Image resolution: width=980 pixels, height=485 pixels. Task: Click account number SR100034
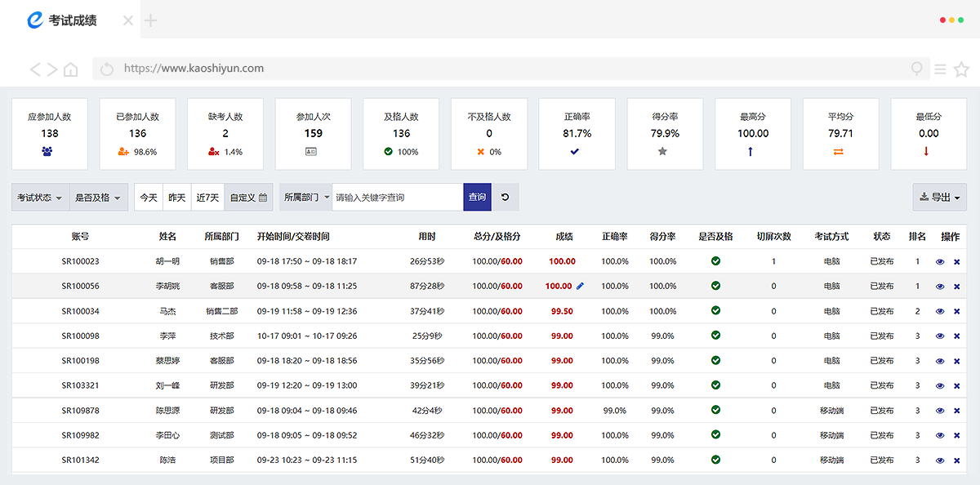[x=80, y=311]
